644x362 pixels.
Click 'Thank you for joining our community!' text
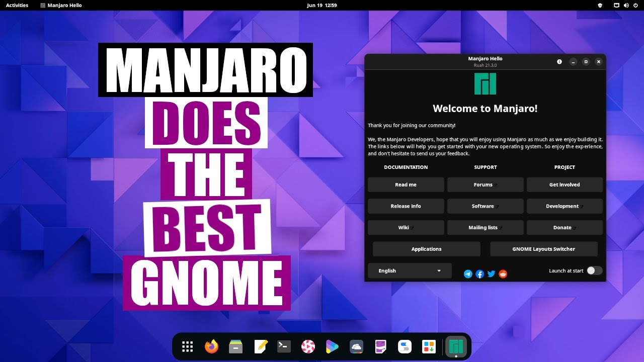tap(412, 125)
